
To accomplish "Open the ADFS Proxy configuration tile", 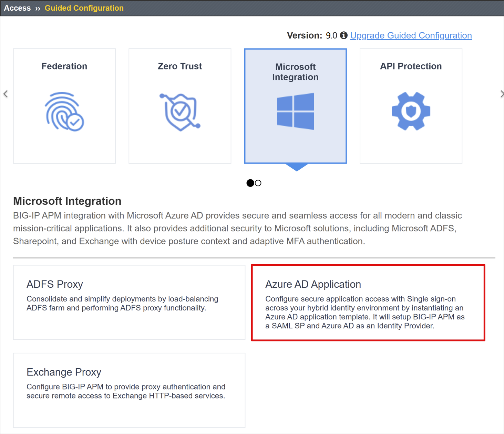I will (x=129, y=303).
